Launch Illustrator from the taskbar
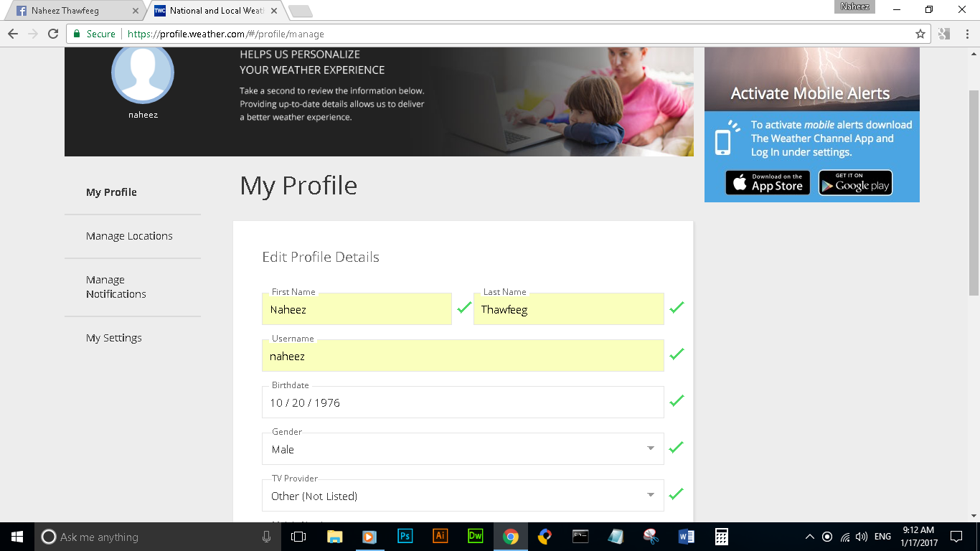980x551 pixels. point(440,537)
